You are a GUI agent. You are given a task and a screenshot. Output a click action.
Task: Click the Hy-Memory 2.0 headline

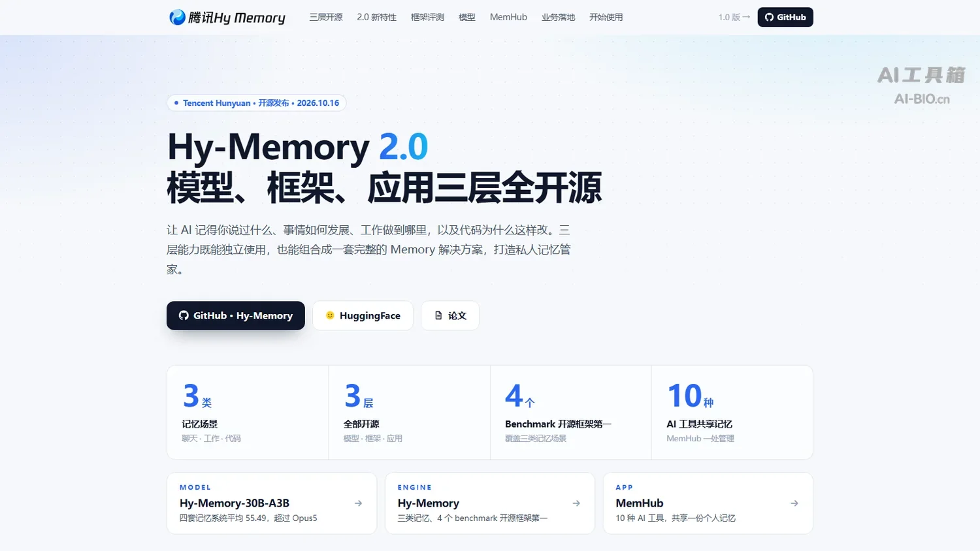[x=298, y=147]
